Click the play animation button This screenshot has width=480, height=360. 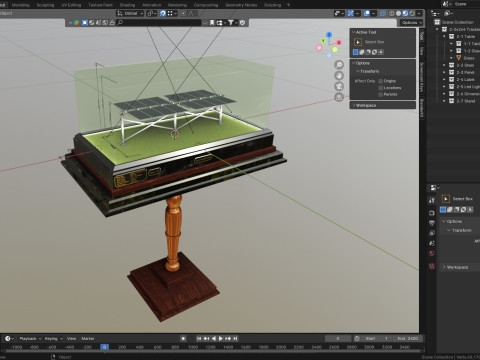coord(221,338)
